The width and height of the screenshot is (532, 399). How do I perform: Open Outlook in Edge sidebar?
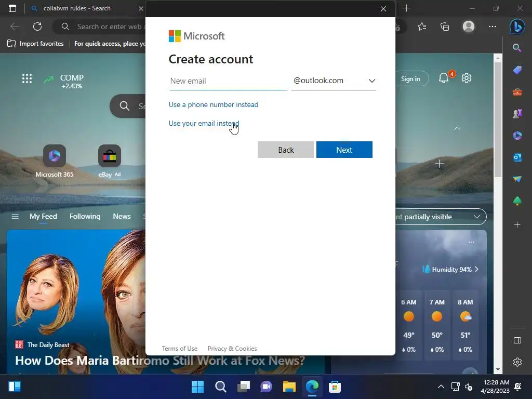(517, 157)
